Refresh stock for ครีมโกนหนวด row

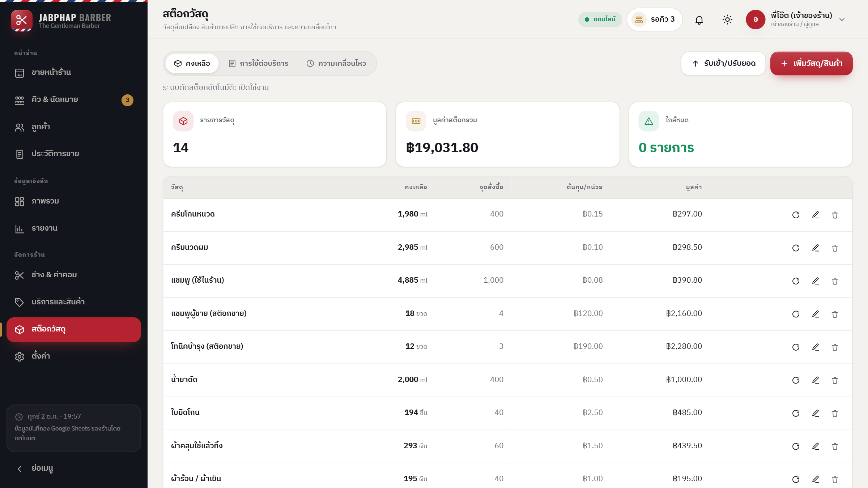pos(796,215)
